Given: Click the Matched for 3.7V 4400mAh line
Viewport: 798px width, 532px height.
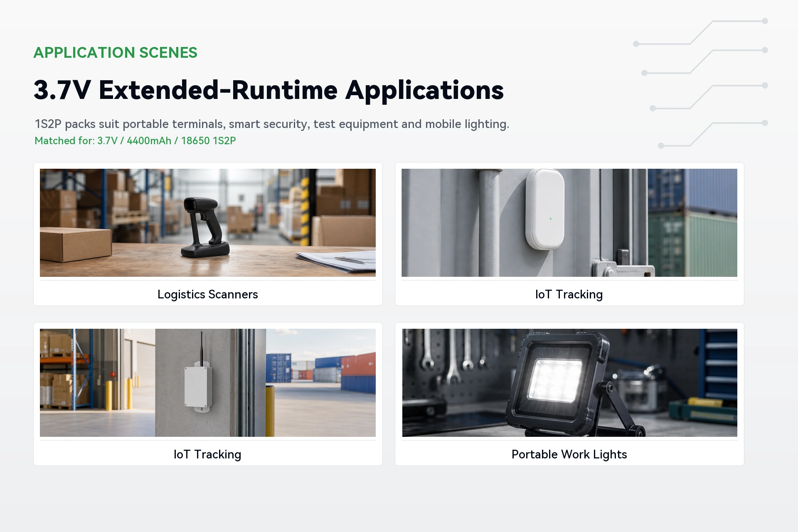Looking at the screenshot, I should (135, 141).
